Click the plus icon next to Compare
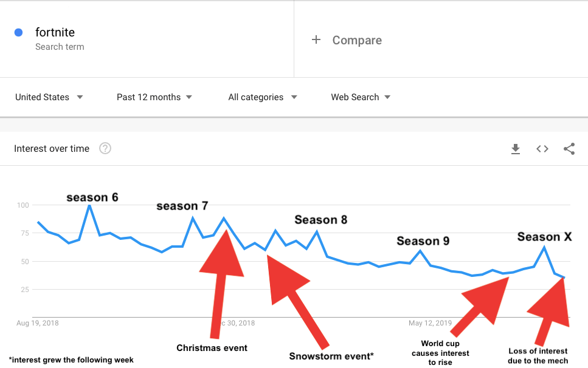The width and height of the screenshot is (588, 368). (316, 40)
